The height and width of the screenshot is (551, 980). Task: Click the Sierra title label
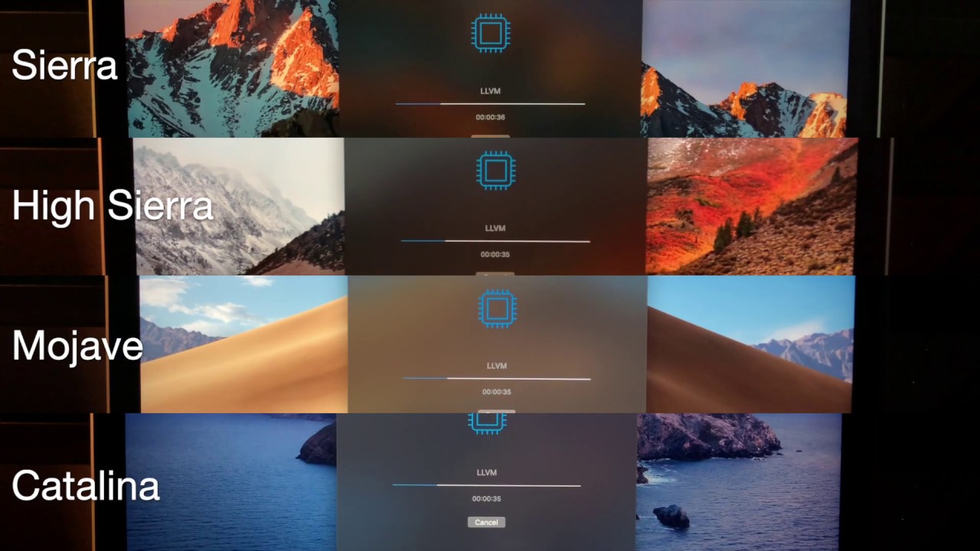point(64,66)
